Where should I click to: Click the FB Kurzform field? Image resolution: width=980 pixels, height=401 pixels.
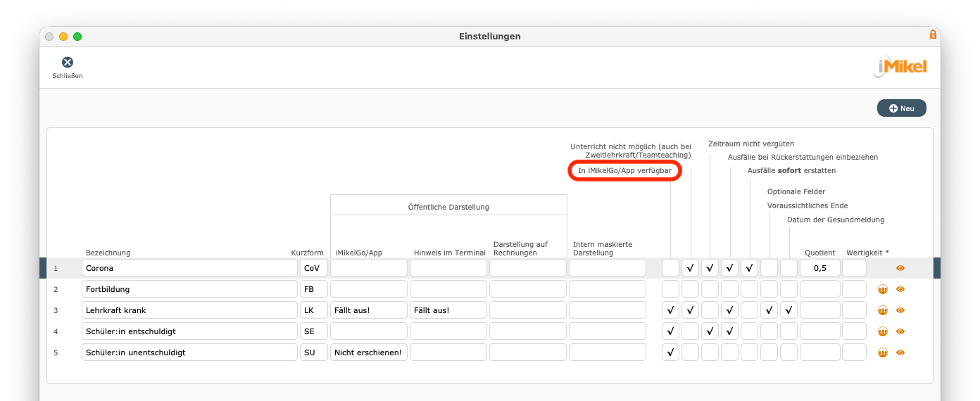314,289
